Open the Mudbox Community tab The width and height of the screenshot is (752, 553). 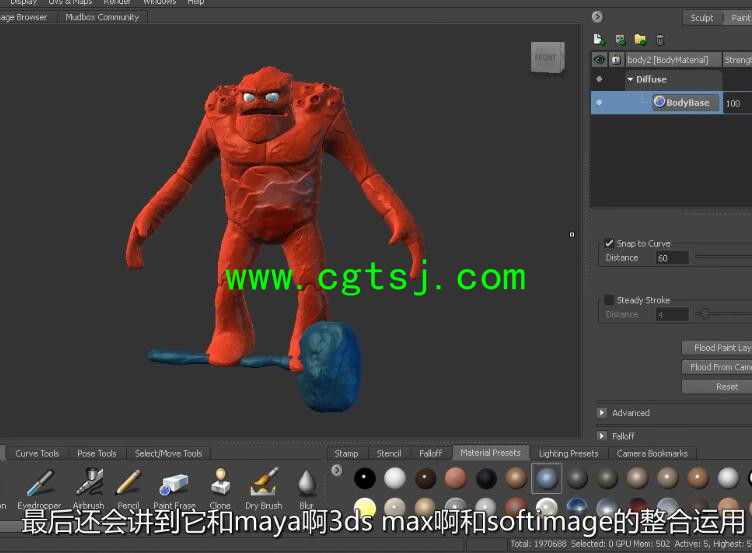pyautogui.click(x=102, y=17)
